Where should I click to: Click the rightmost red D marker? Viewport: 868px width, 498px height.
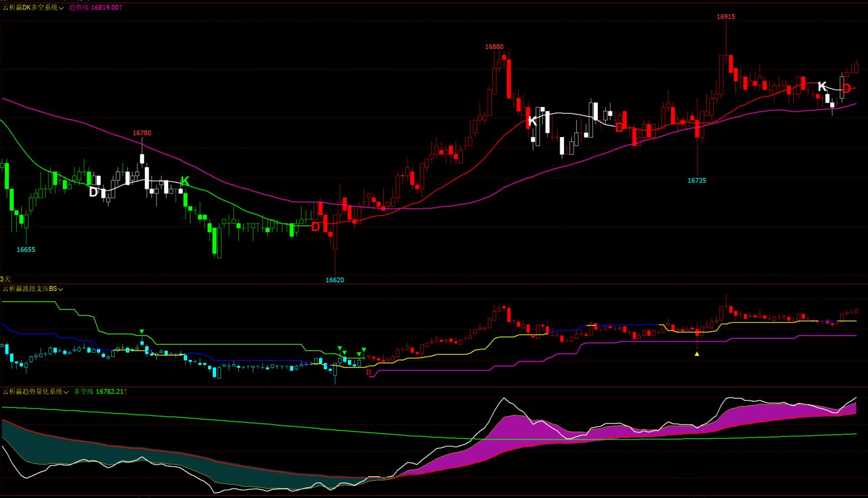click(846, 89)
